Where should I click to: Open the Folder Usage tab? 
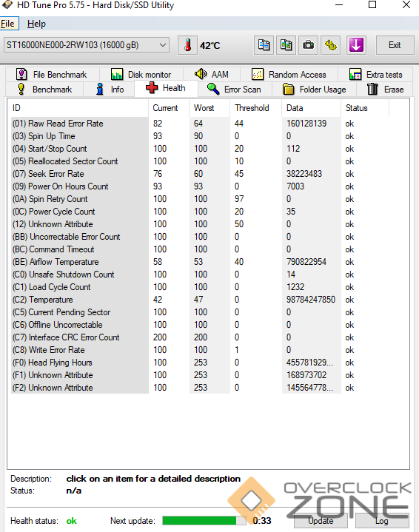click(314, 90)
